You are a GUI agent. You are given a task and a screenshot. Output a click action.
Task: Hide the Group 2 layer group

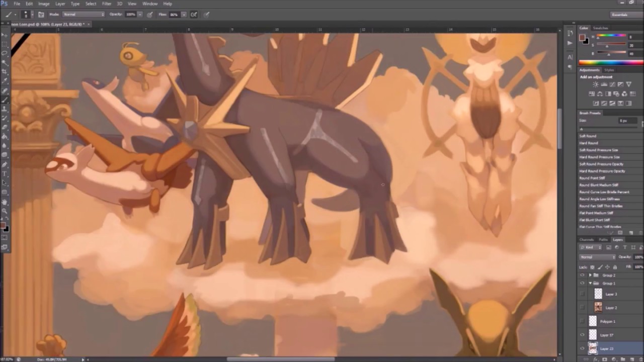582,275
